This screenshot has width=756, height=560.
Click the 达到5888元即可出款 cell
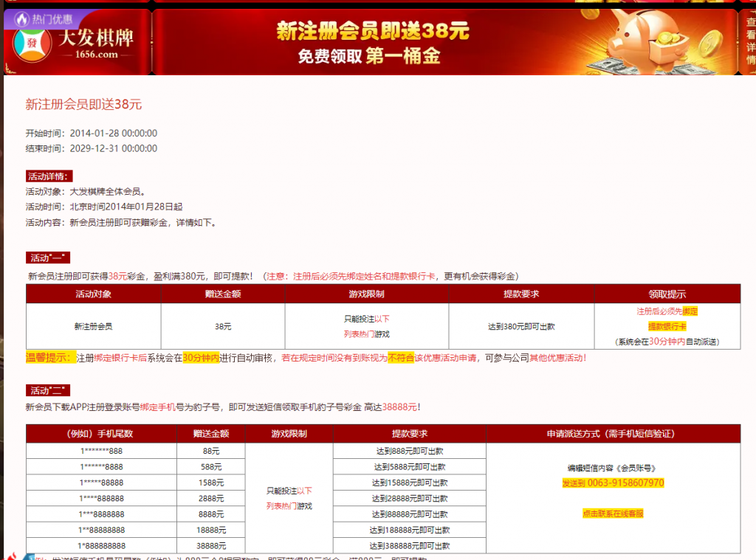[x=409, y=467]
